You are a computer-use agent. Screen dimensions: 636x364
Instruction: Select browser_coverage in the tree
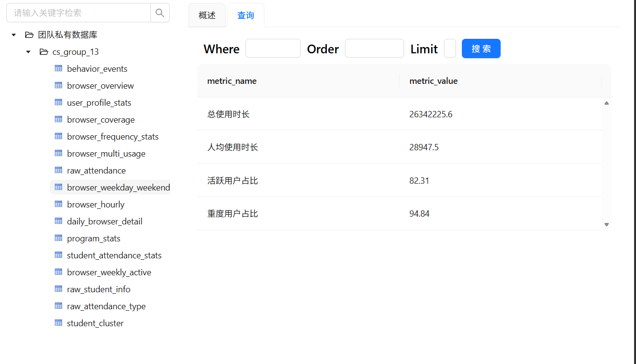click(x=101, y=120)
